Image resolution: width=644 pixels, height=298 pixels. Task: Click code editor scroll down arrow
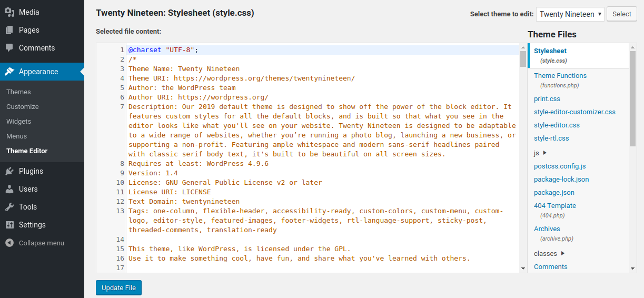pyautogui.click(x=523, y=269)
